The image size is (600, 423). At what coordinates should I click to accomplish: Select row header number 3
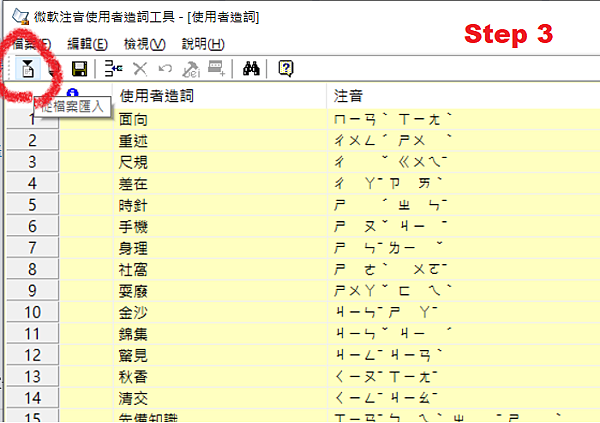tap(33, 162)
